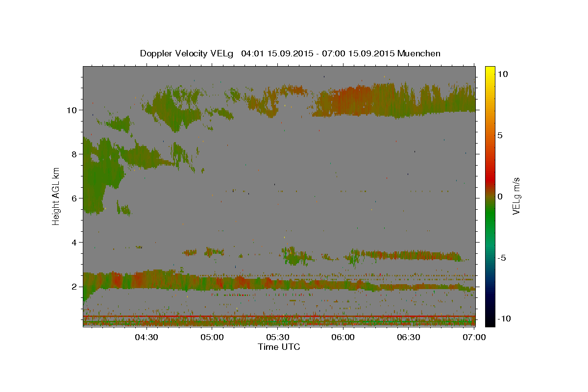Image resolution: width=588 pixels, height=392 pixels.
Task: Click the 'VELg m/s' colorbar label
Action: (x=516, y=196)
